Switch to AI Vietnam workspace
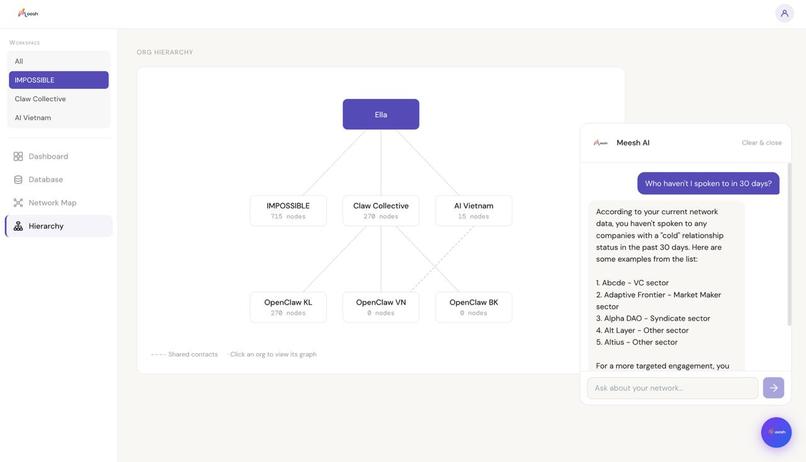The height and width of the screenshot is (462, 806). [x=59, y=118]
